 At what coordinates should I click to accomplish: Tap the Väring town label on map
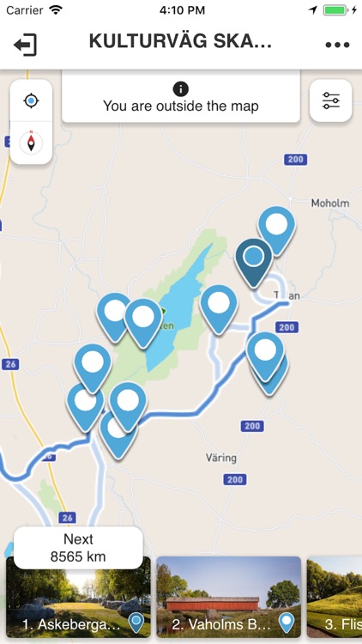point(221,458)
